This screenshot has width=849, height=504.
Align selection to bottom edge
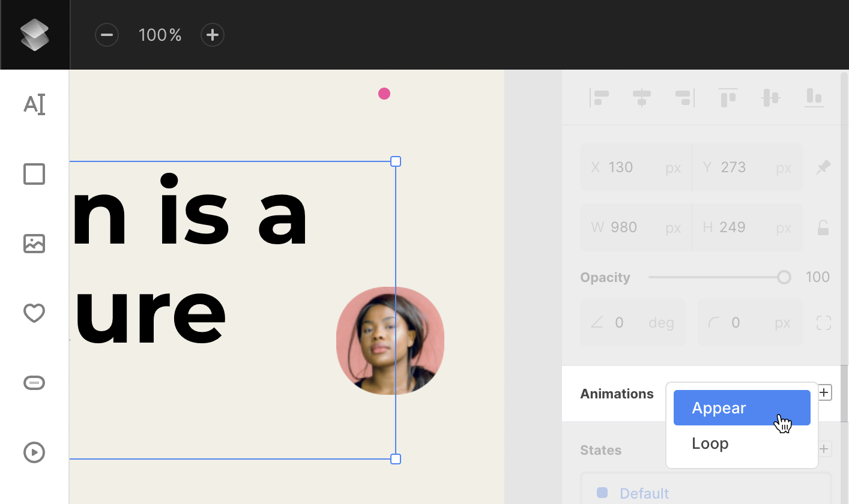click(814, 97)
